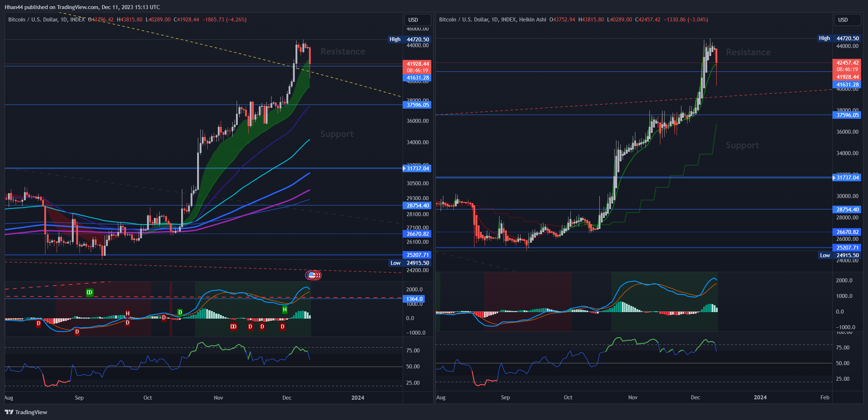Click the Low tag on left chart
The width and height of the screenshot is (868, 420).
coord(395,263)
